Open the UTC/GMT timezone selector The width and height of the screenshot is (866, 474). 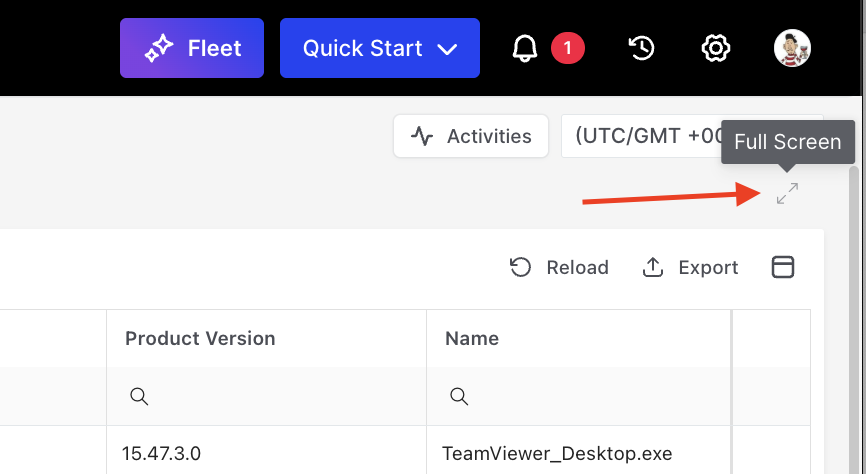pyautogui.click(x=640, y=136)
